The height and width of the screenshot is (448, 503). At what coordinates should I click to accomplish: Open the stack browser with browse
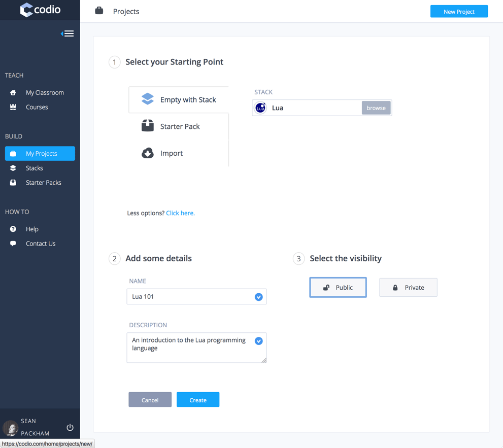point(376,108)
